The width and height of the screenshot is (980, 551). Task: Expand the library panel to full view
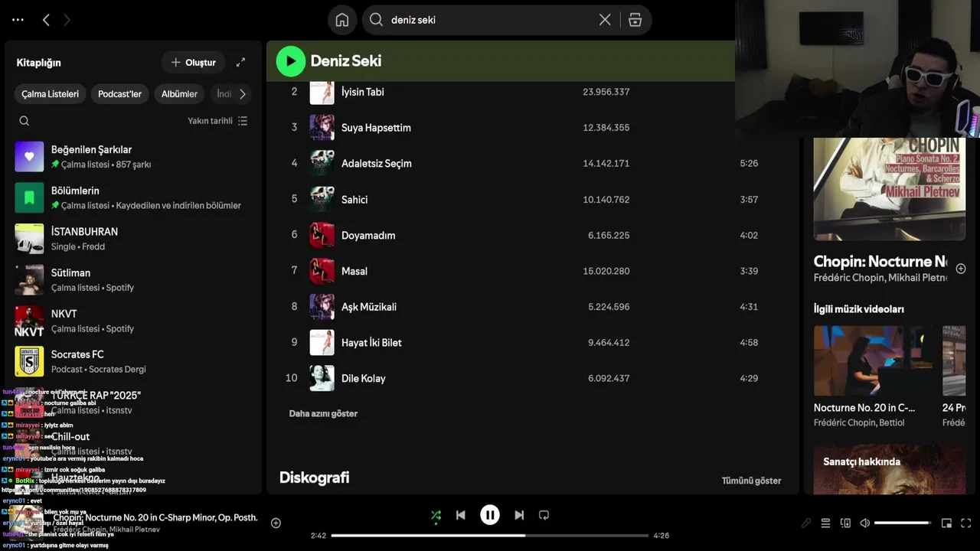coord(240,62)
